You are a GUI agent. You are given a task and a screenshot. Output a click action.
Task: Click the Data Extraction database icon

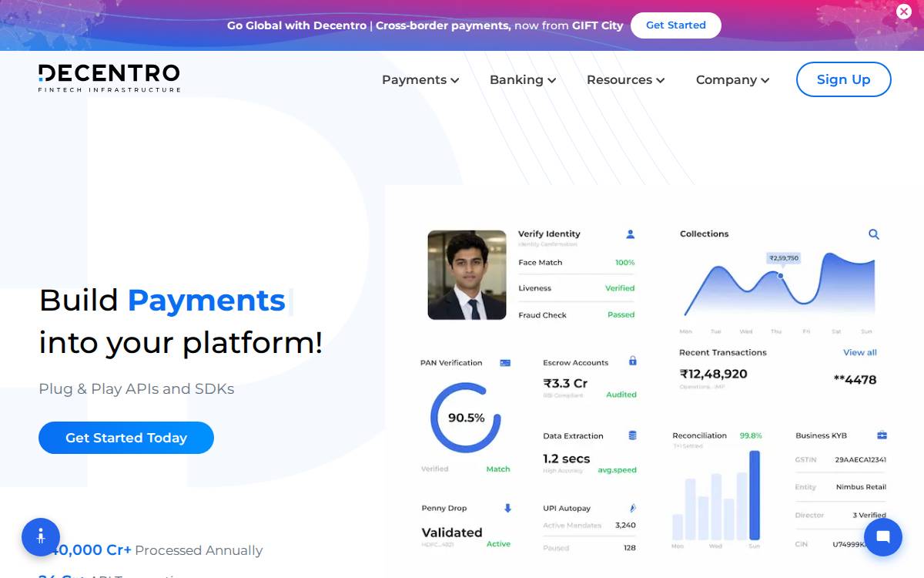pyautogui.click(x=632, y=435)
